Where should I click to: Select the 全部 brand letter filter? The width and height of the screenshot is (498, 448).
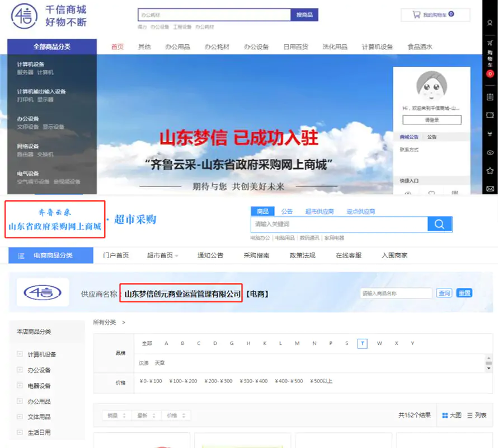(x=147, y=343)
